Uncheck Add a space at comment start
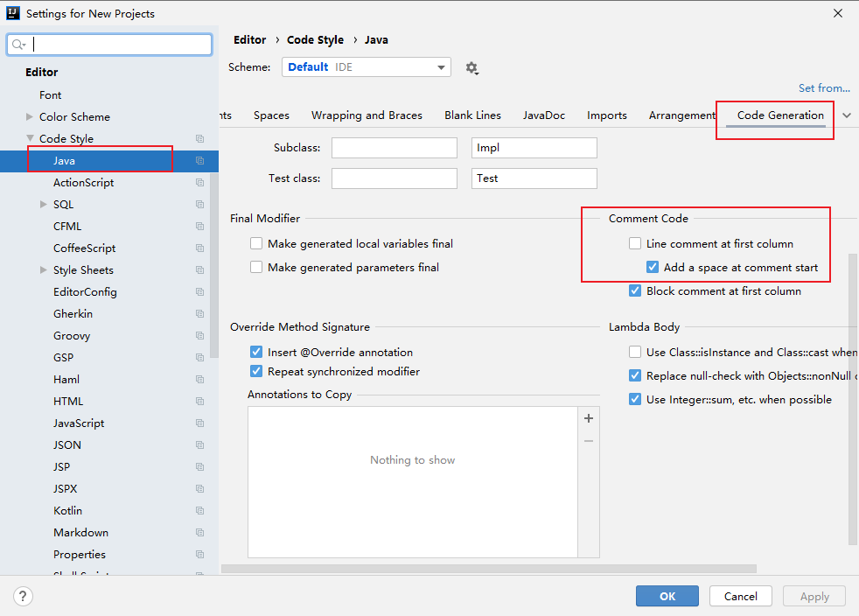The height and width of the screenshot is (616, 859). click(653, 268)
